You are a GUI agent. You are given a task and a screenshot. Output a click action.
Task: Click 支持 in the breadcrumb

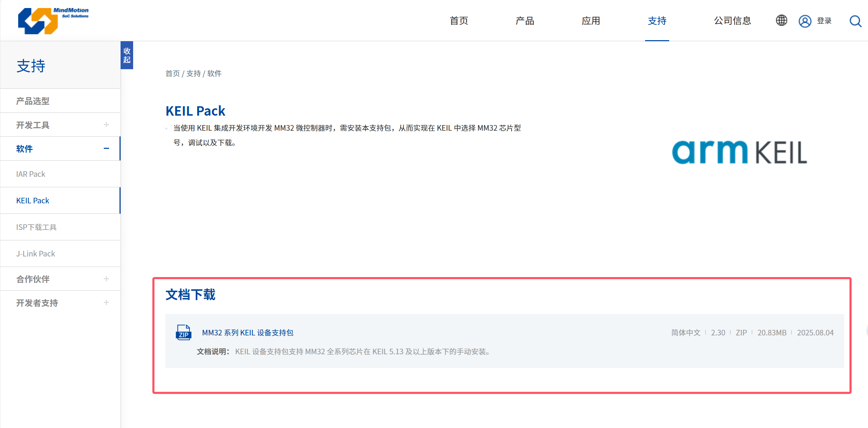click(x=193, y=74)
